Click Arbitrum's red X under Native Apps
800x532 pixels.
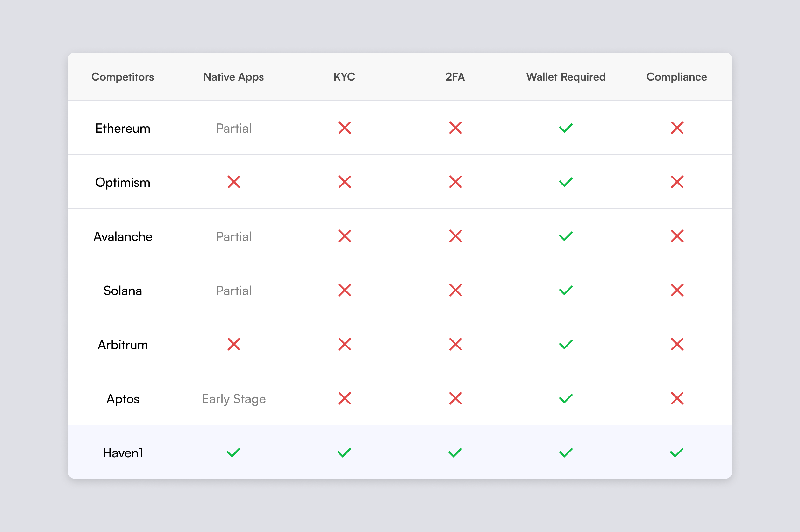tap(234, 344)
